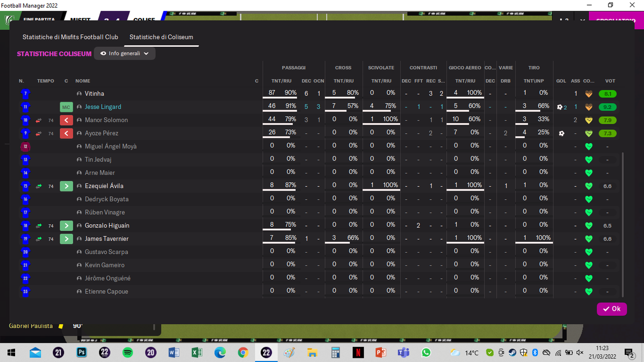
Task: Open Spotify from the taskbar
Action: [x=127, y=352]
